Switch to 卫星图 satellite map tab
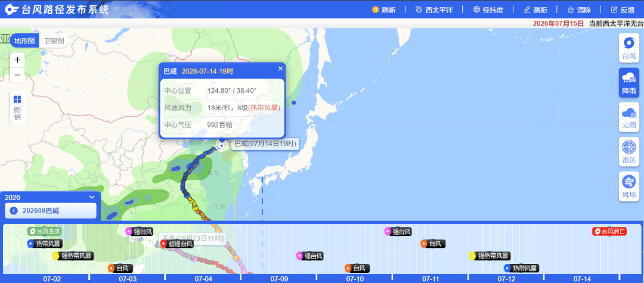 54,41
